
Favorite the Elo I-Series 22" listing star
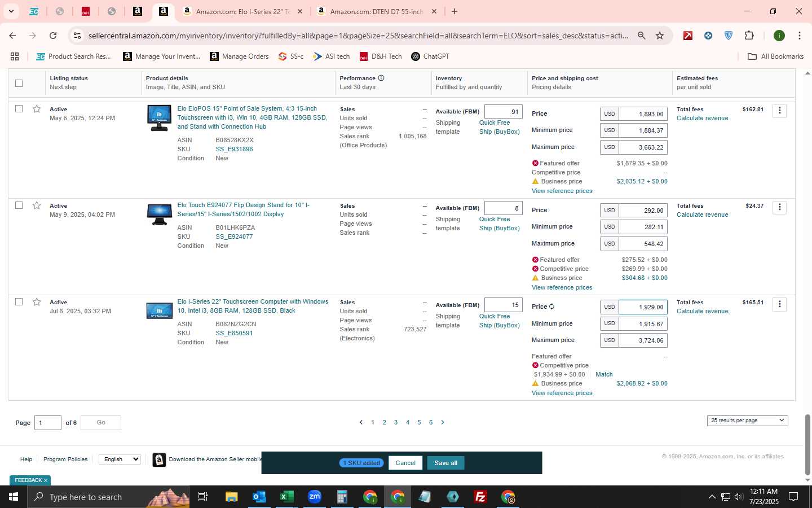[x=37, y=302]
